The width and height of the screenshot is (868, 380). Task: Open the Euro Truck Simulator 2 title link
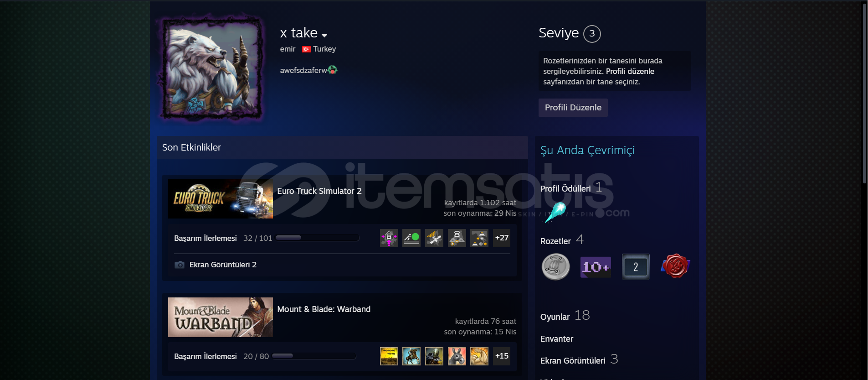point(319,191)
